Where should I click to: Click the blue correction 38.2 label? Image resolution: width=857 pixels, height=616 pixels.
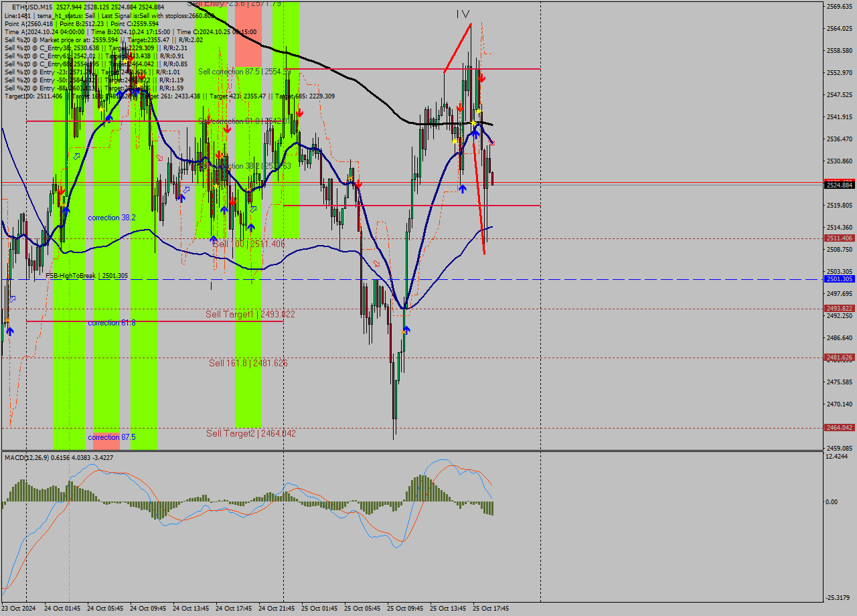click(112, 218)
